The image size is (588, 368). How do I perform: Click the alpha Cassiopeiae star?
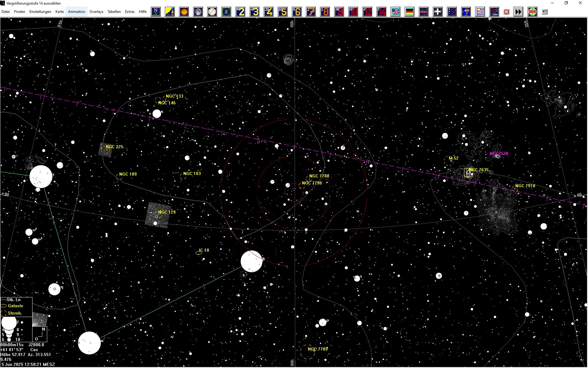[x=89, y=343]
